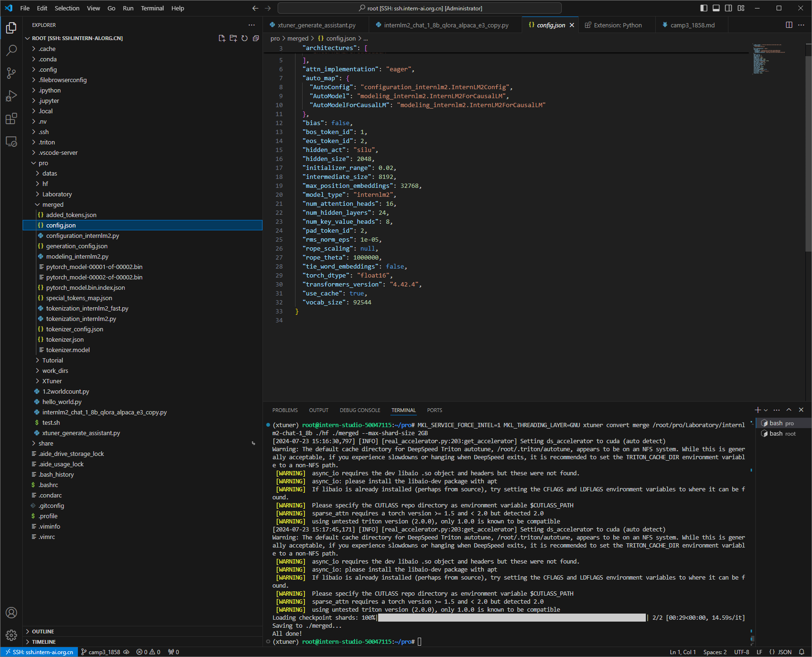Expand the TIMELINE section
812x657 pixels.
click(x=142, y=642)
